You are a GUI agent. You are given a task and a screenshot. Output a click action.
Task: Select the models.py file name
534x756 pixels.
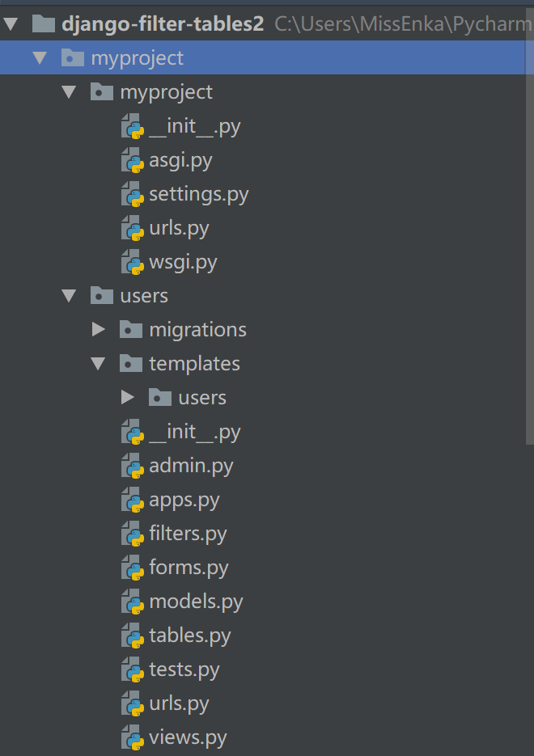tap(196, 602)
